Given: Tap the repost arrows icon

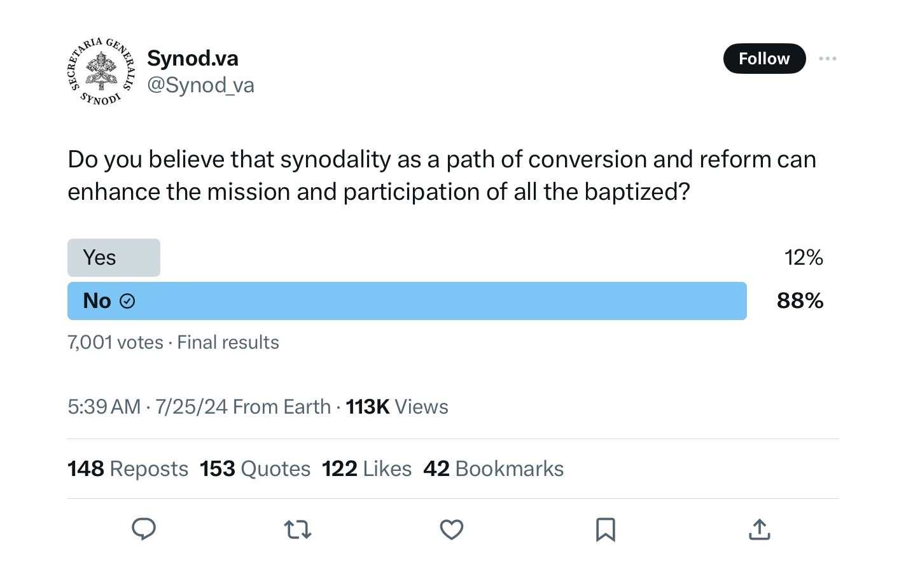Looking at the screenshot, I should [x=298, y=529].
